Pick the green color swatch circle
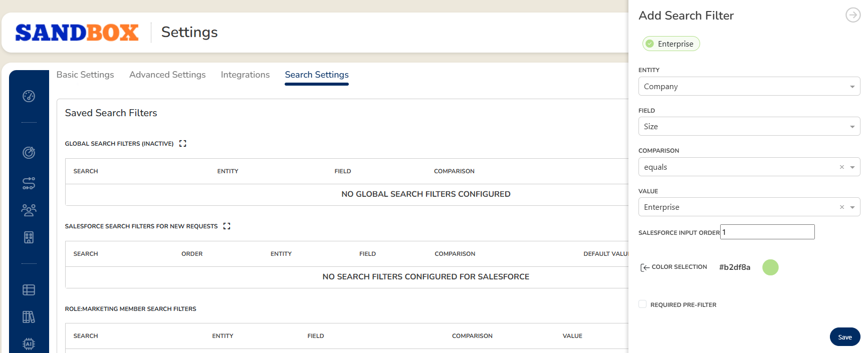Viewport: 868px width, 353px height. [770, 267]
